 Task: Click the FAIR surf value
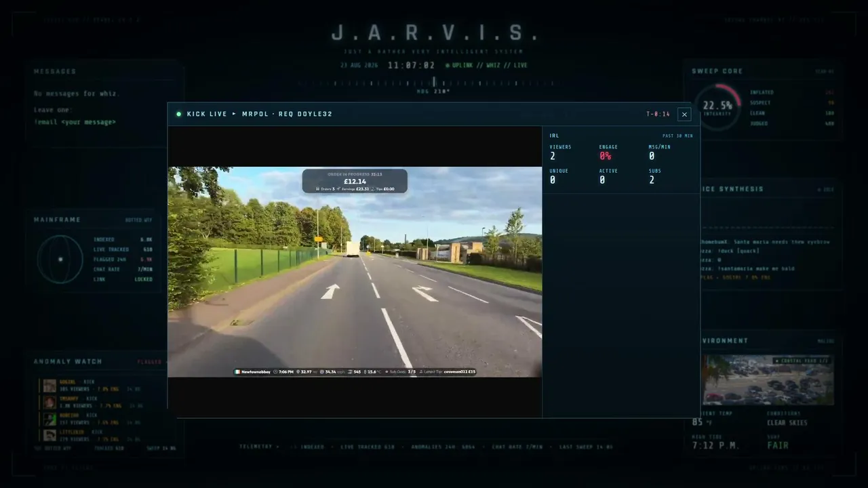[x=778, y=446]
